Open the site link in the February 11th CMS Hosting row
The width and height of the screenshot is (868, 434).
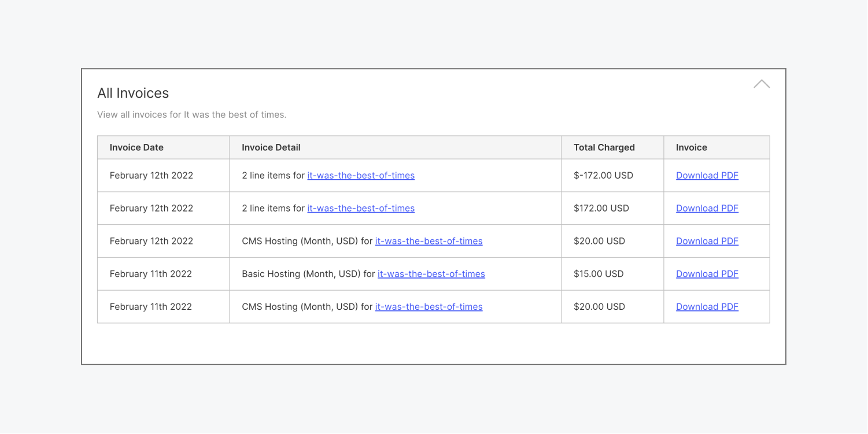coord(429,306)
